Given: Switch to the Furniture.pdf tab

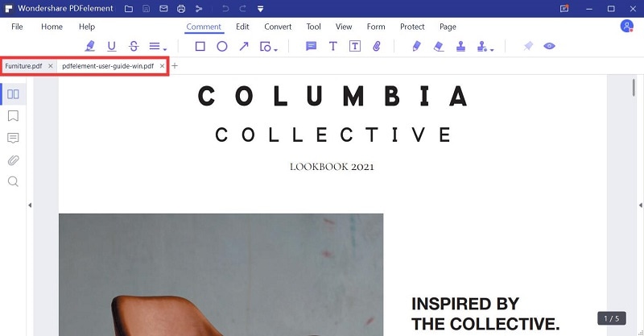Looking at the screenshot, I should coord(23,66).
